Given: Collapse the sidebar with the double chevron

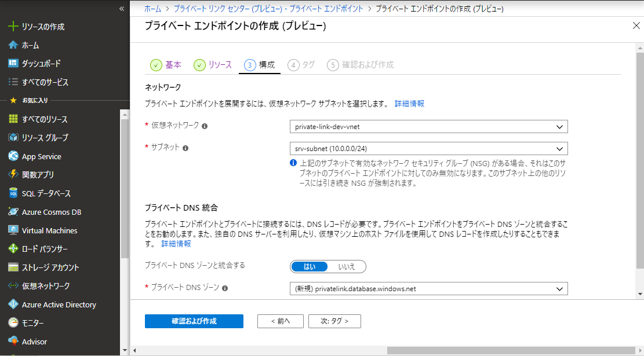Looking at the screenshot, I should pos(122,9).
